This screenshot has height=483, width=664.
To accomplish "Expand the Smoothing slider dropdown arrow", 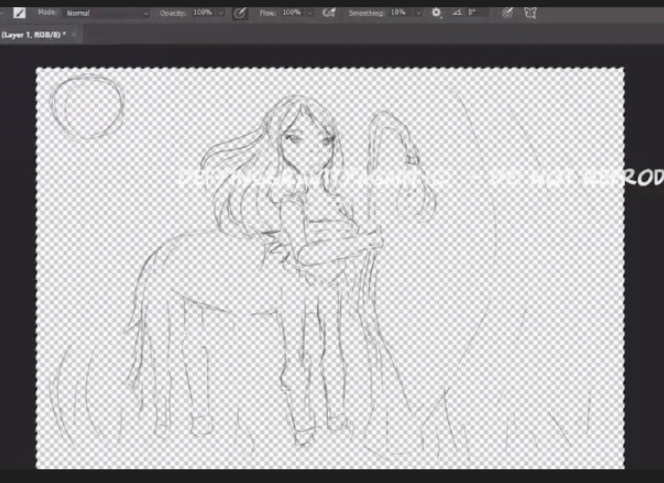I will [418, 13].
